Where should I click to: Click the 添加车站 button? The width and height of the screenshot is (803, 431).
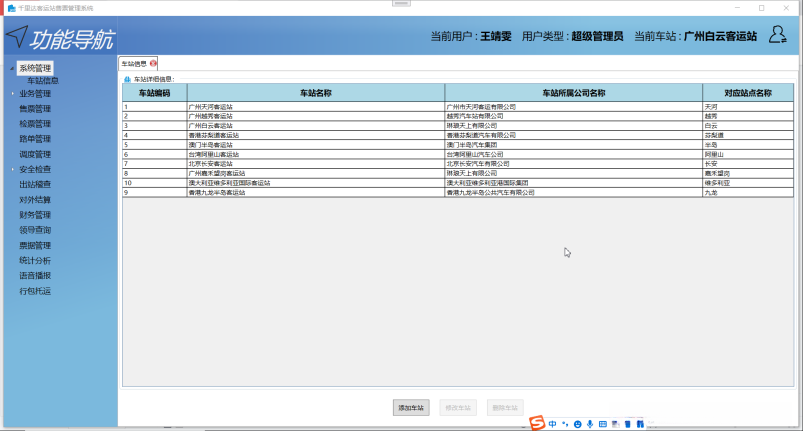pos(411,407)
